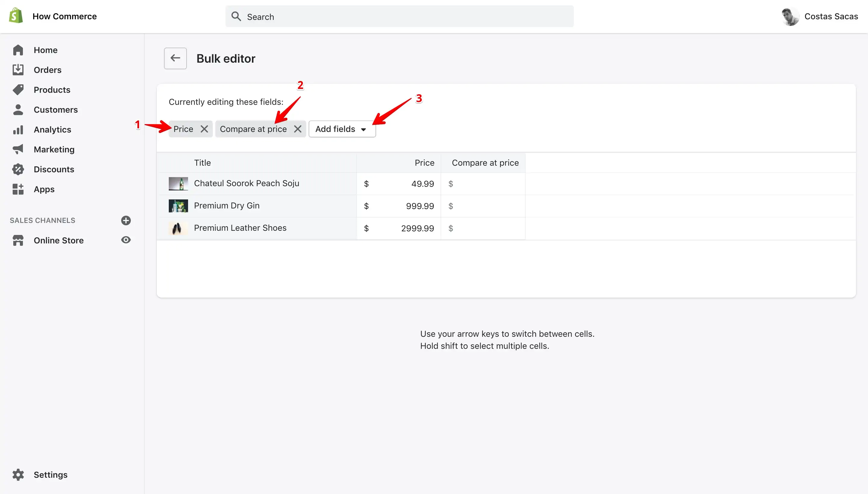The image size is (868, 494).
Task: Select the Premium Dry Gin title
Action: click(226, 206)
